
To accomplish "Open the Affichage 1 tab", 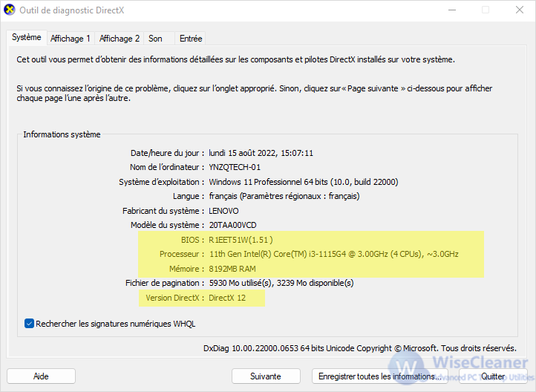I will coord(71,39).
